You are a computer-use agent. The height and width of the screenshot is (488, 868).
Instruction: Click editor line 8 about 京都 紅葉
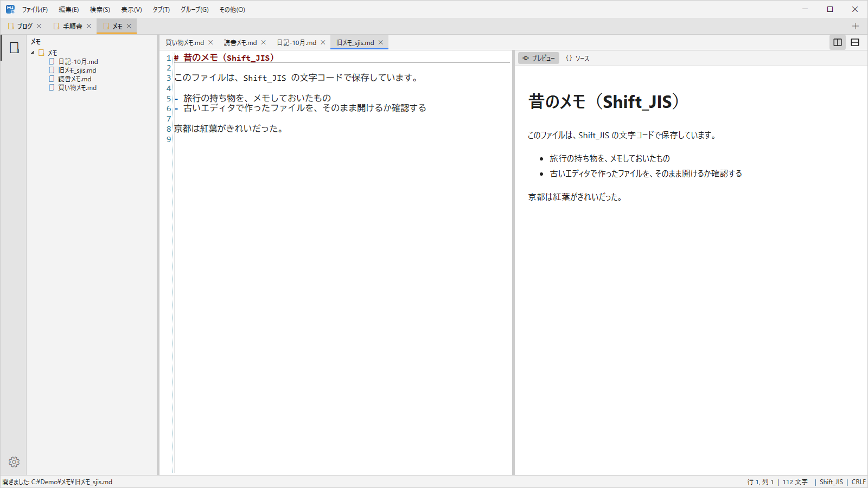tap(229, 129)
